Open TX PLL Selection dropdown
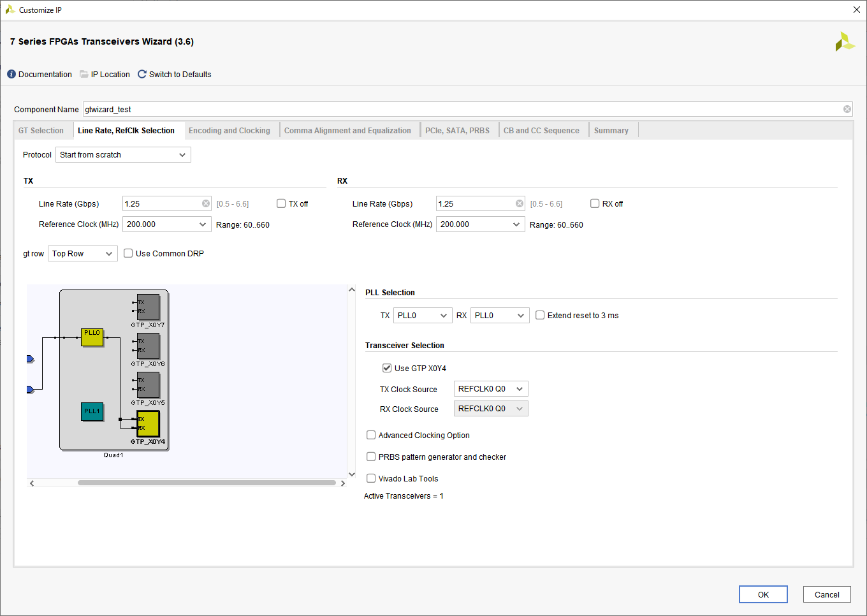Screen dimensions: 867x616 [423, 316]
